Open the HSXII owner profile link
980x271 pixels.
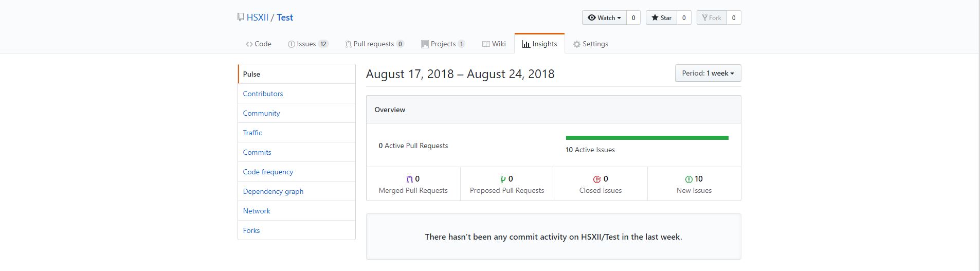(x=258, y=17)
